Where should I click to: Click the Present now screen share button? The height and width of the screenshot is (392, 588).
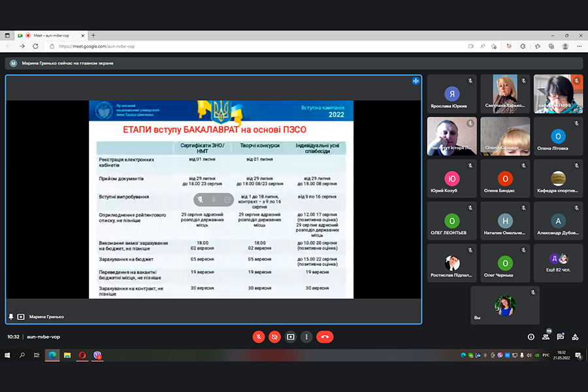[x=291, y=337]
